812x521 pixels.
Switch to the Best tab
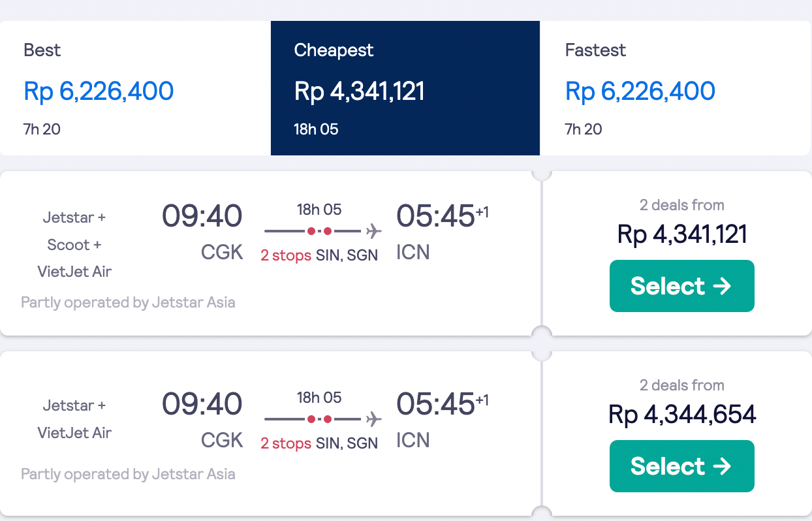point(135,88)
